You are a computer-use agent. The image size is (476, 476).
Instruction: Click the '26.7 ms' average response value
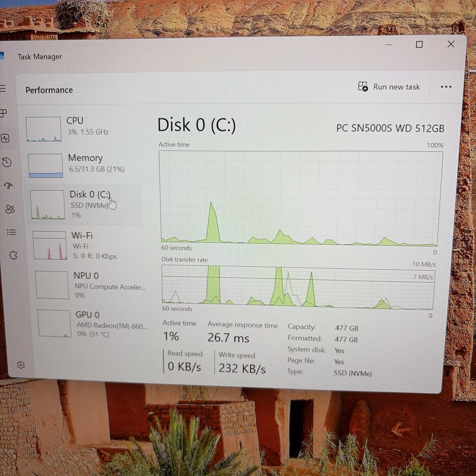pyautogui.click(x=228, y=338)
